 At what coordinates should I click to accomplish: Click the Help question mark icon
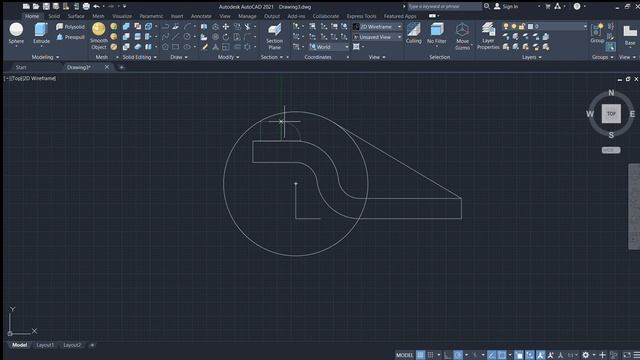tap(577, 6)
